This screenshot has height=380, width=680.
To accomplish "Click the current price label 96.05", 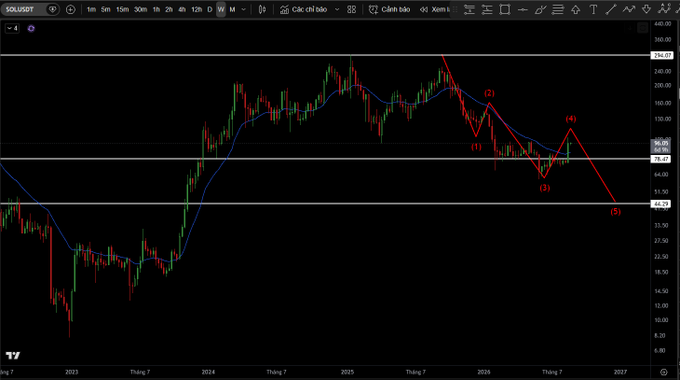I will point(661,143).
